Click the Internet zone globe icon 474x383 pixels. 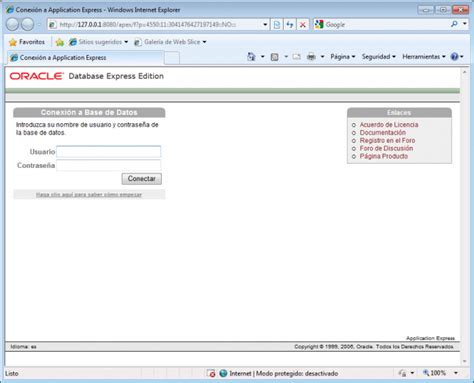pos(223,374)
